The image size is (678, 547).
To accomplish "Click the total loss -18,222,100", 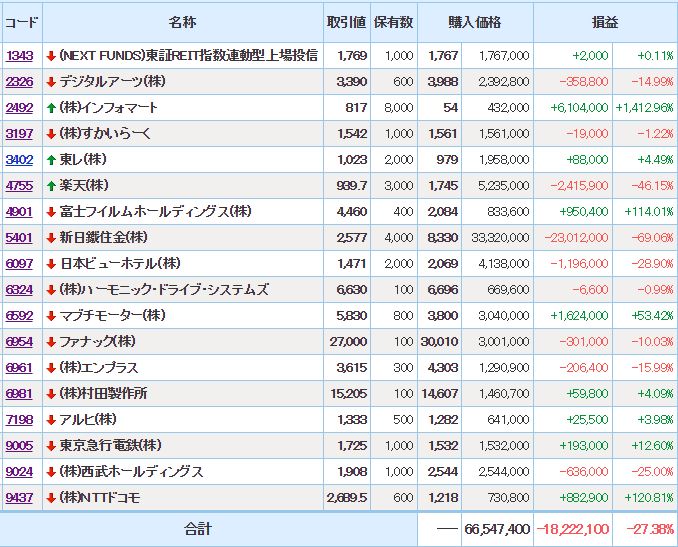I will click(573, 529).
